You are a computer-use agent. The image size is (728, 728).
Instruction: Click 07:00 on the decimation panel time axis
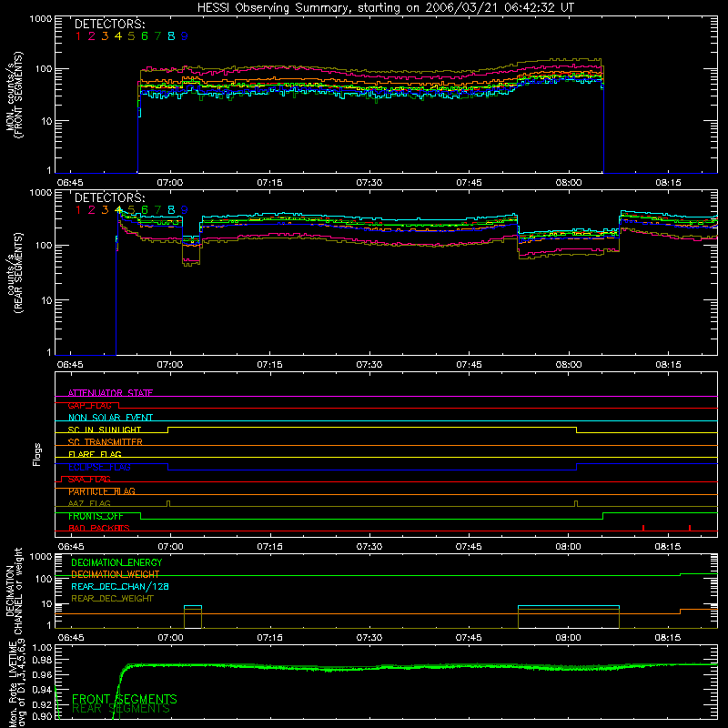170,638
